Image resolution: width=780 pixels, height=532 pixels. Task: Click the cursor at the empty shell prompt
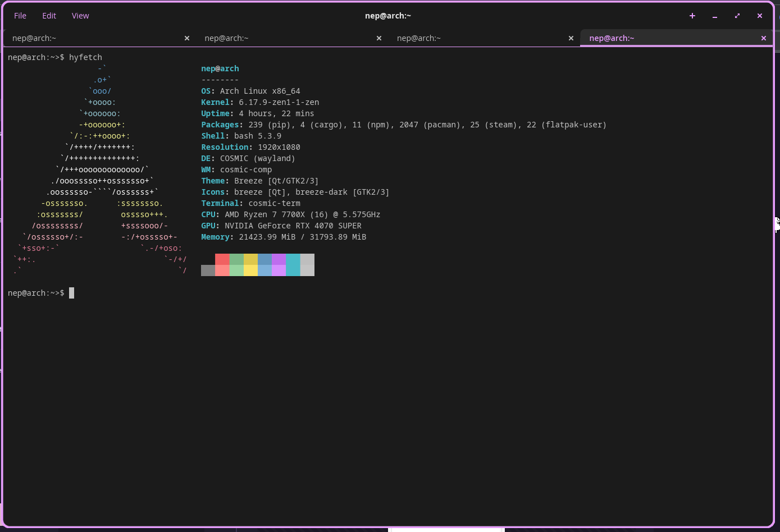[x=71, y=293]
